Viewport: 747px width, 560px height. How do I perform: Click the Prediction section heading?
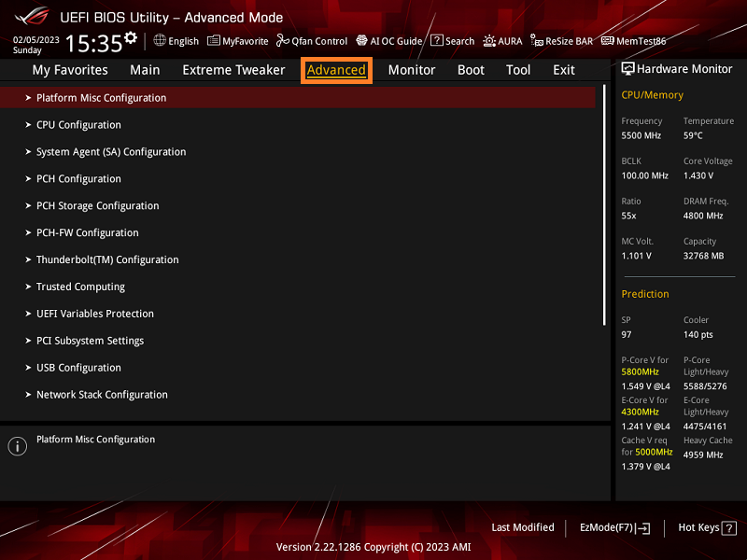tap(645, 294)
